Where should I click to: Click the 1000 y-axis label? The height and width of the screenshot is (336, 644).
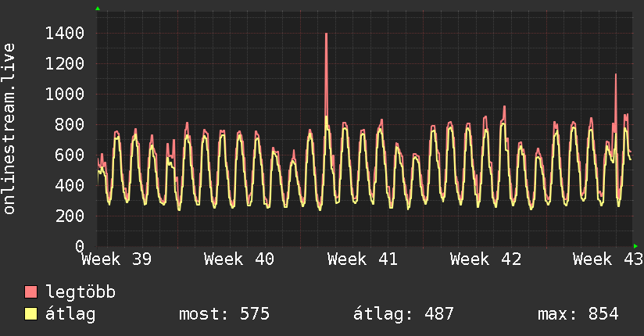click(65, 94)
